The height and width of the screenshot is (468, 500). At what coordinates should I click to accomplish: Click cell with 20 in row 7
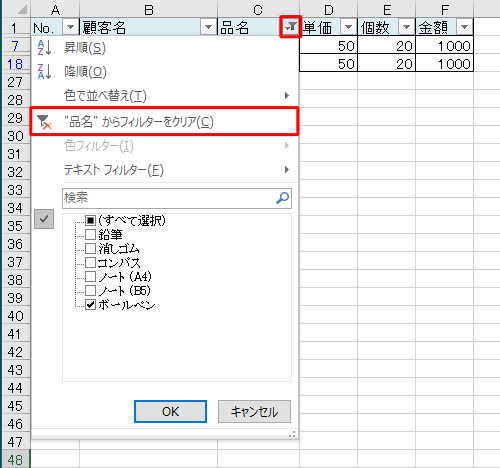coord(387,45)
